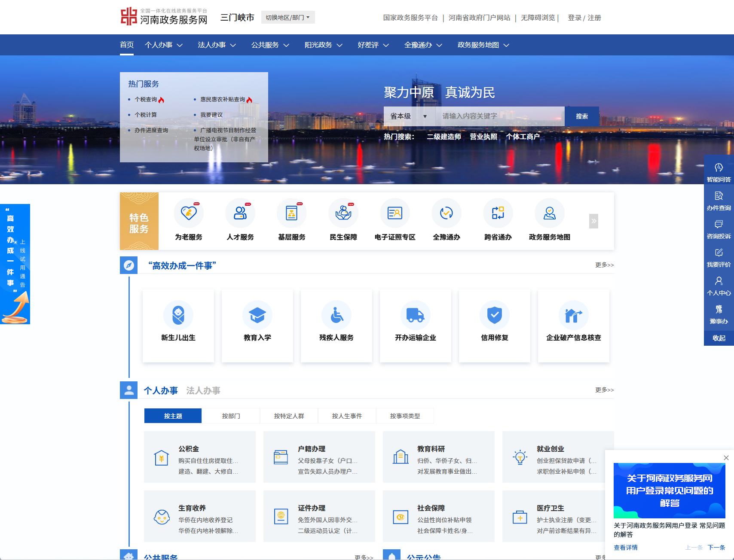Expand the 全豫通办 navigation menu
Screen dimensions: 734x560
point(423,45)
